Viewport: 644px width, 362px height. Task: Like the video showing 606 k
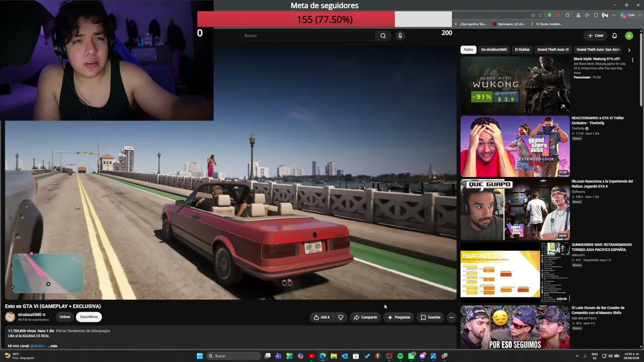[321, 317]
